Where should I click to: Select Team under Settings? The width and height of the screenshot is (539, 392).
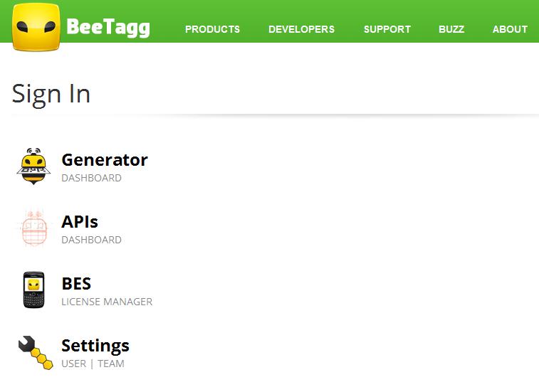point(111,364)
